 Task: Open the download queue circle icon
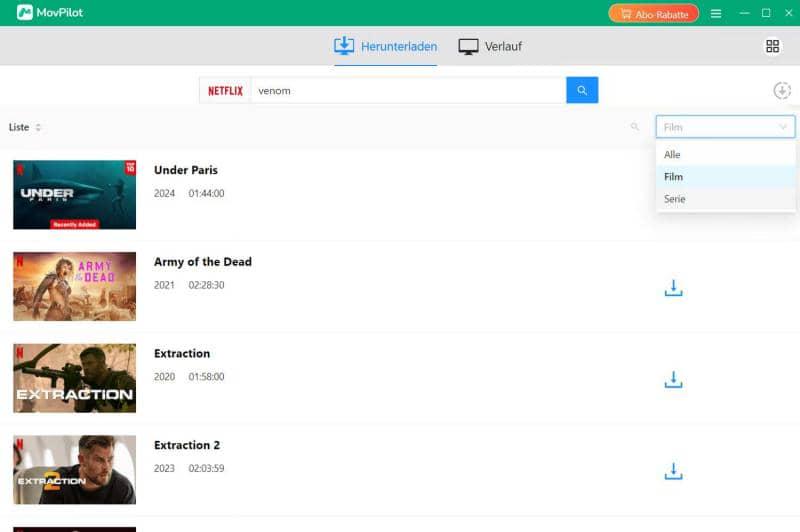click(x=782, y=91)
